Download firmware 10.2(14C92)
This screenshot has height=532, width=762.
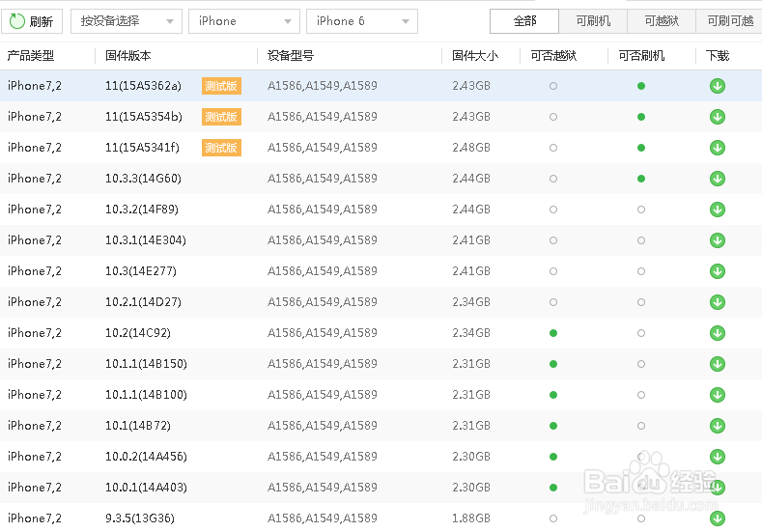click(718, 333)
